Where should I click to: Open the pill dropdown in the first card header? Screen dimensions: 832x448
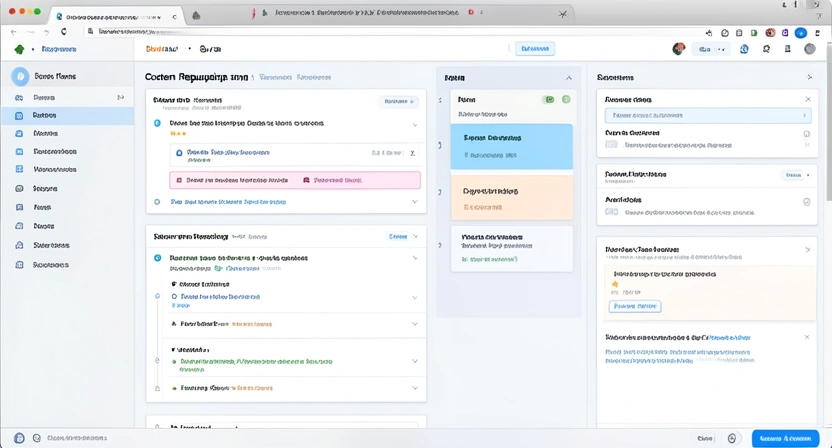coord(398,101)
